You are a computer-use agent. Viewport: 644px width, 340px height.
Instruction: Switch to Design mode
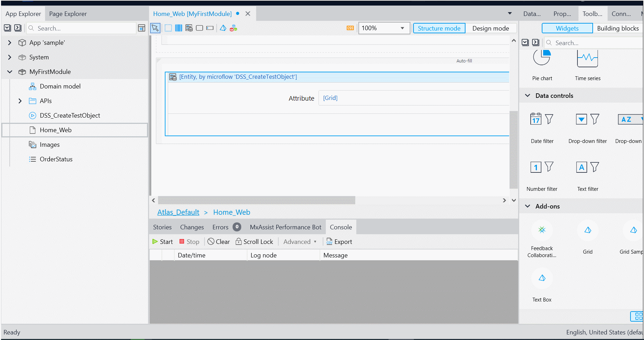coord(490,28)
